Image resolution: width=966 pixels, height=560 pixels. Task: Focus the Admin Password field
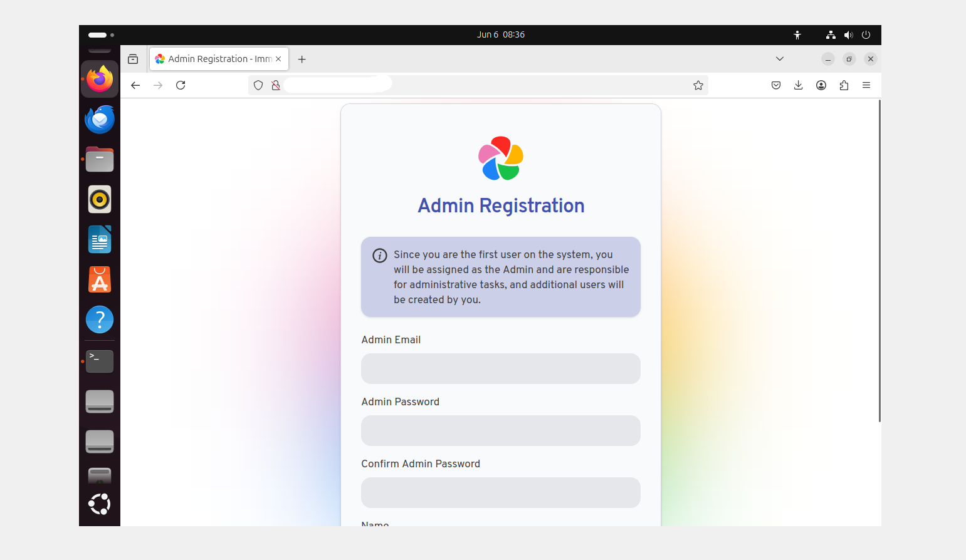[x=501, y=430]
